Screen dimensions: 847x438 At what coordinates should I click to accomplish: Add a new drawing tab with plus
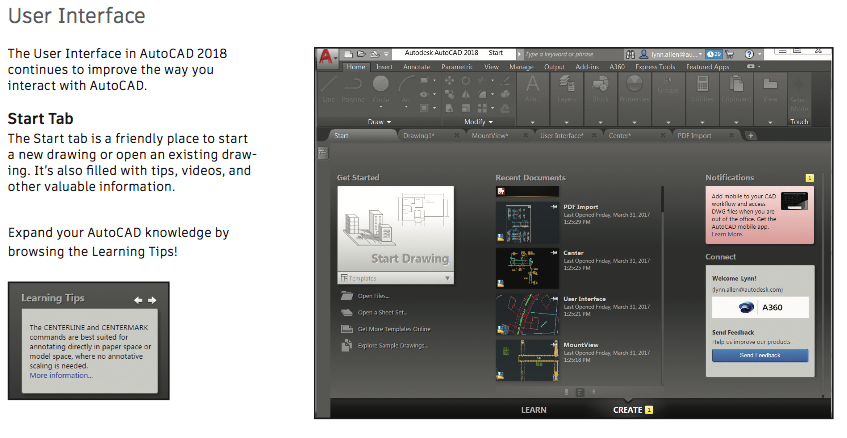pos(750,136)
